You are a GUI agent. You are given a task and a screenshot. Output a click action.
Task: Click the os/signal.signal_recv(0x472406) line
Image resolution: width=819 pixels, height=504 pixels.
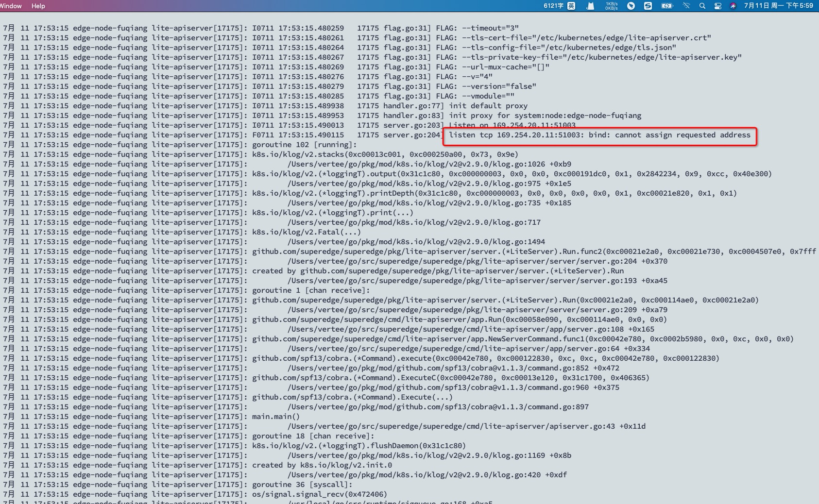tap(320, 494)
